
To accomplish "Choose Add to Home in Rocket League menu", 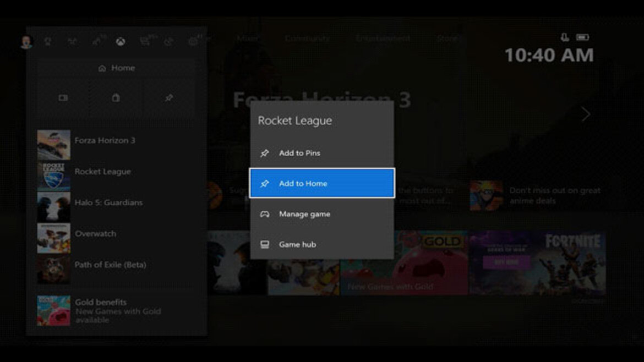I will [x=322, y=183].
